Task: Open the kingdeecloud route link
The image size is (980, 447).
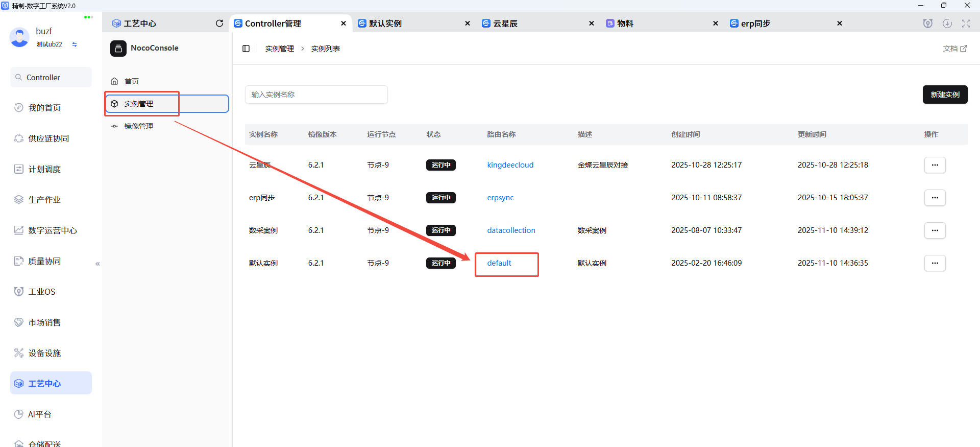Action: coord(510,165)
